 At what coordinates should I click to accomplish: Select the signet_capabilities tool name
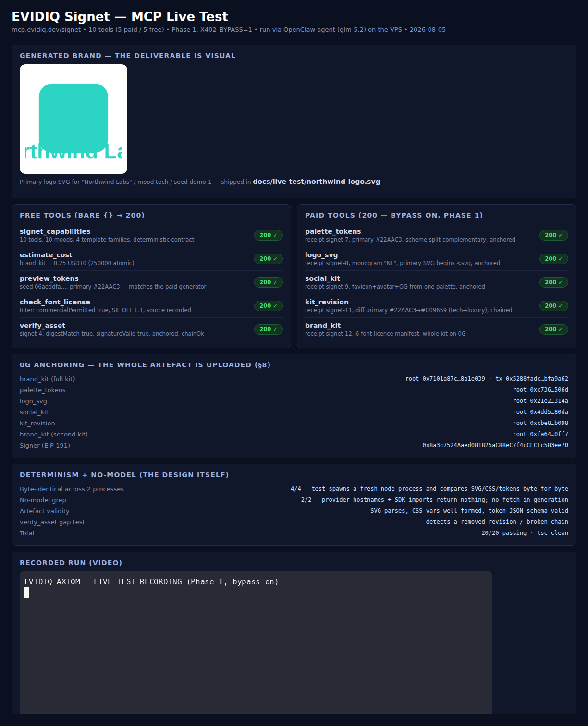tap(55, 231)
